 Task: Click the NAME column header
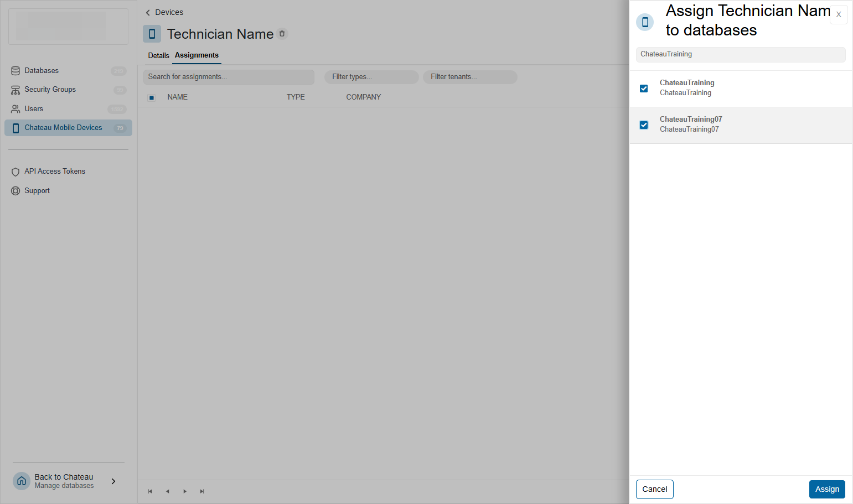(177, 97)
